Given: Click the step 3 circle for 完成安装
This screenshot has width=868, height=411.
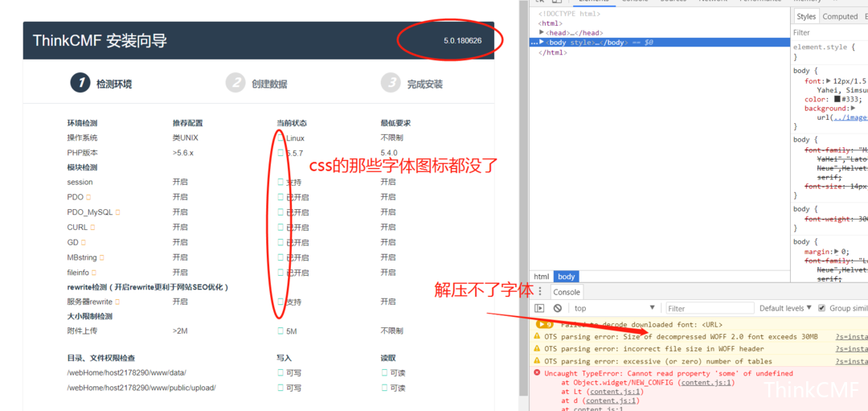Looking at the screenshot, I should pyautogui.click(x=391, y=83).
